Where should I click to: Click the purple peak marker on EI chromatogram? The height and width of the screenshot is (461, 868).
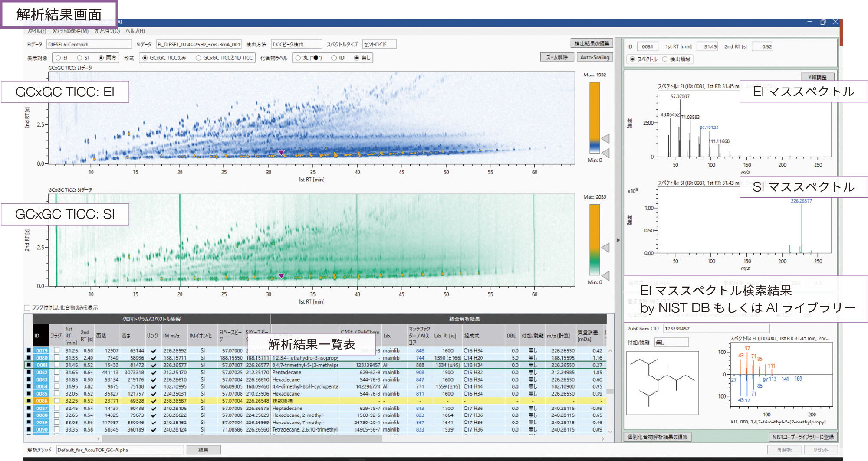tap(281, 153)
